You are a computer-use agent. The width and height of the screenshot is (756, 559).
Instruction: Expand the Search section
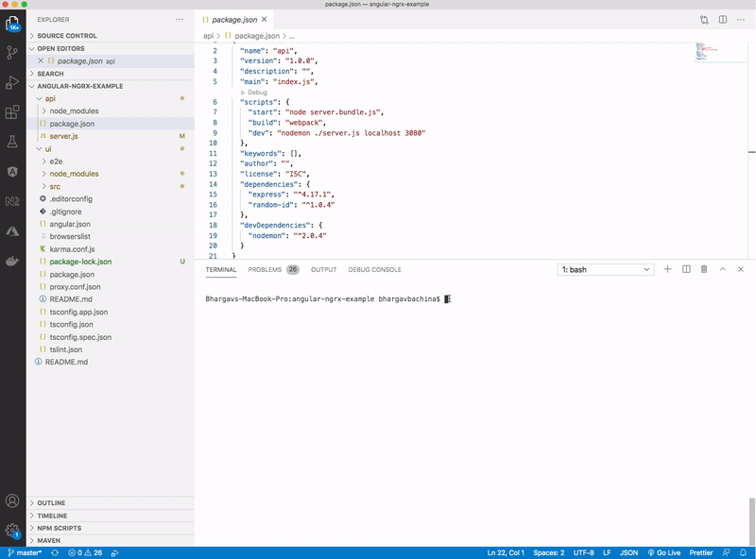[111, 74]
